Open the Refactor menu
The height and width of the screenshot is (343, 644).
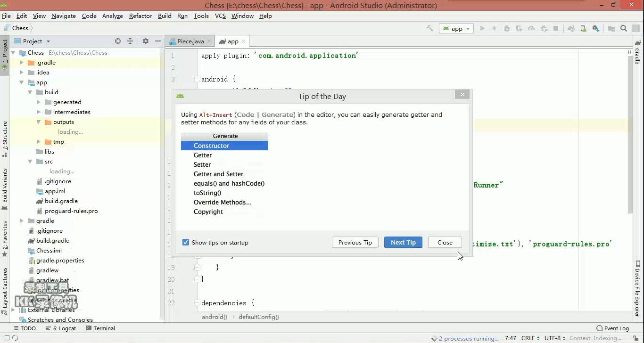pos(140,16)
